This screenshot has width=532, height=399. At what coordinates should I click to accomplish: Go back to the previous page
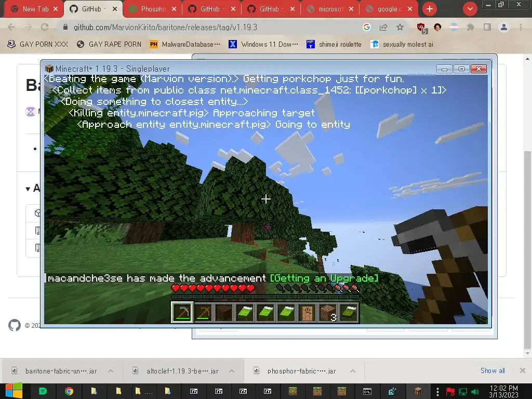pos(11,27)
